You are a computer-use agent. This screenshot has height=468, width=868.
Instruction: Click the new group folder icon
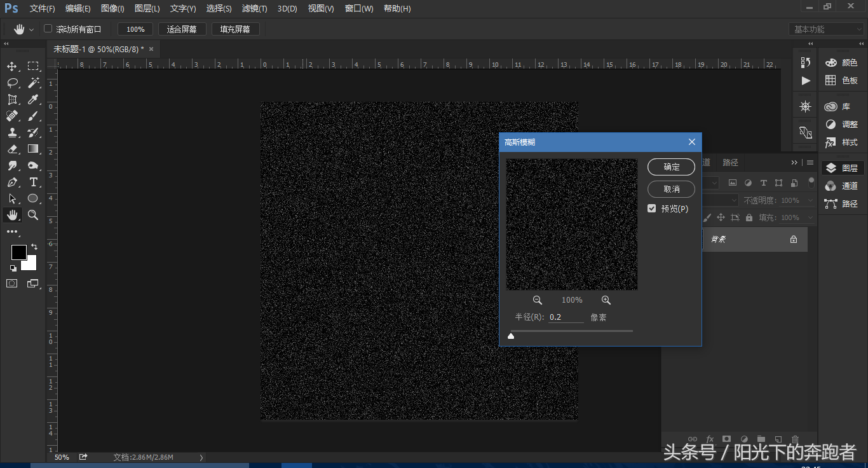(761, 439)
